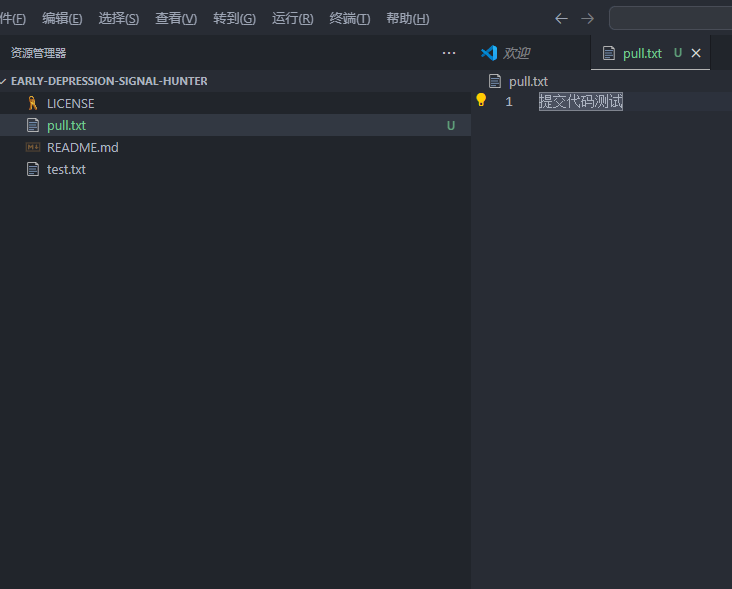Click the forward navigation arrow
This screenshot has width=732, height=589.
tap(587, 19)
